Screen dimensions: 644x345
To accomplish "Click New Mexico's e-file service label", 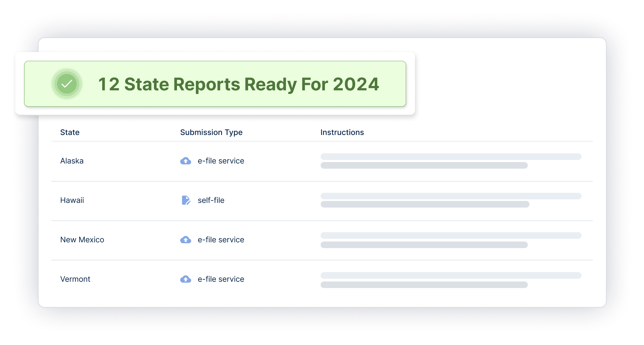I will 221,240.
